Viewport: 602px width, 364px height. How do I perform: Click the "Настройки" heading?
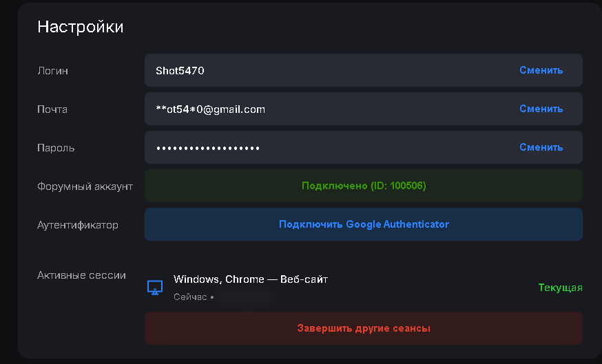click(81, 27)
